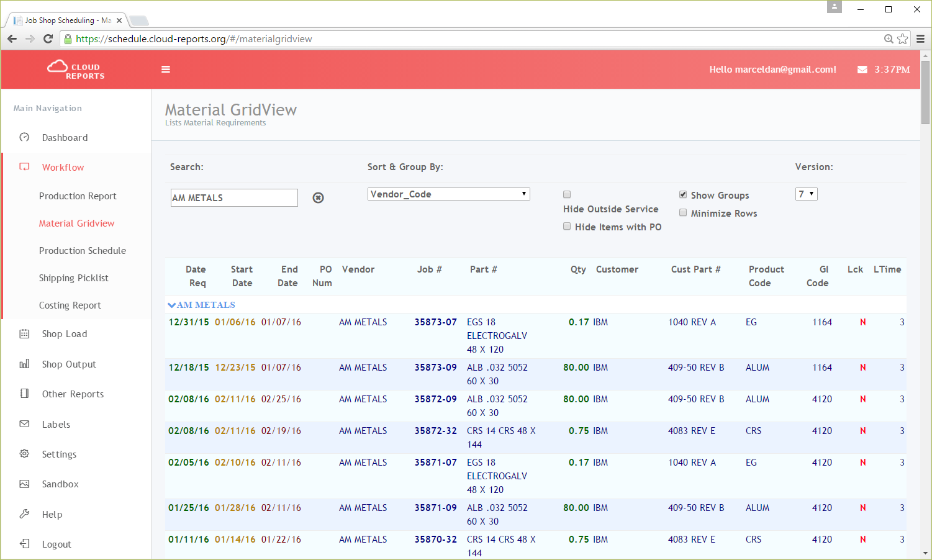This screenshot has height=560, width=932.
Task: Open the Version dropdown showing 7
Action: pos(807,194)
